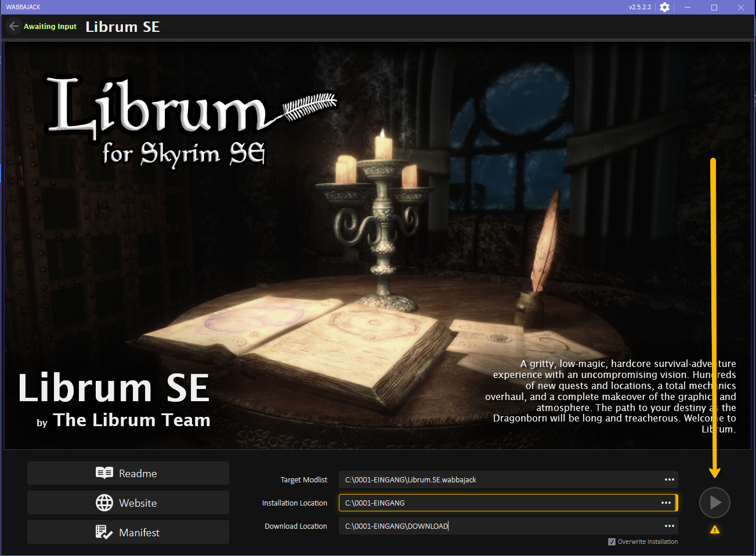Open settings via the gear icon
756x556 pixels.
pos(665,8)
